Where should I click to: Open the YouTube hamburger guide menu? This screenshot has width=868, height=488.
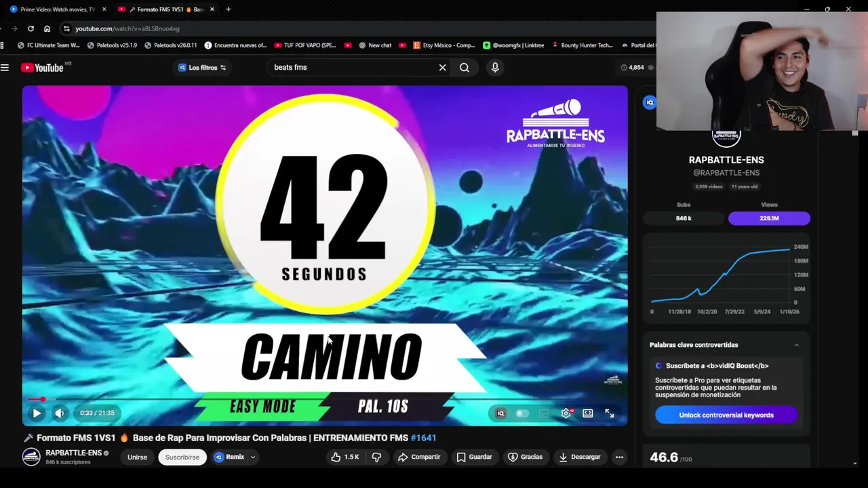5,67
